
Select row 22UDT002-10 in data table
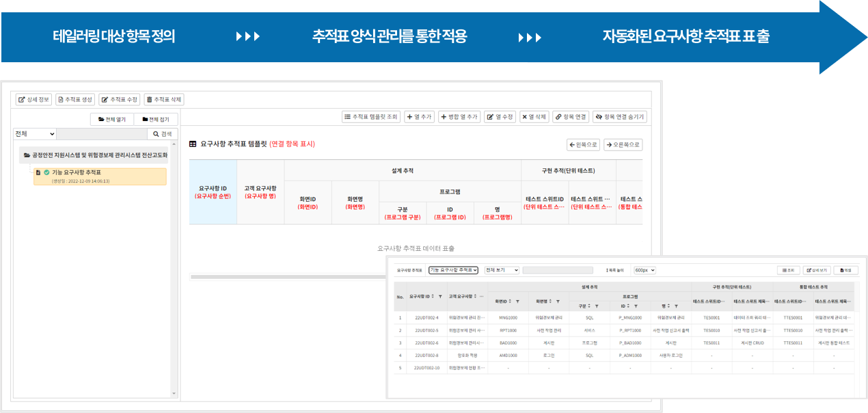(625, 367)
